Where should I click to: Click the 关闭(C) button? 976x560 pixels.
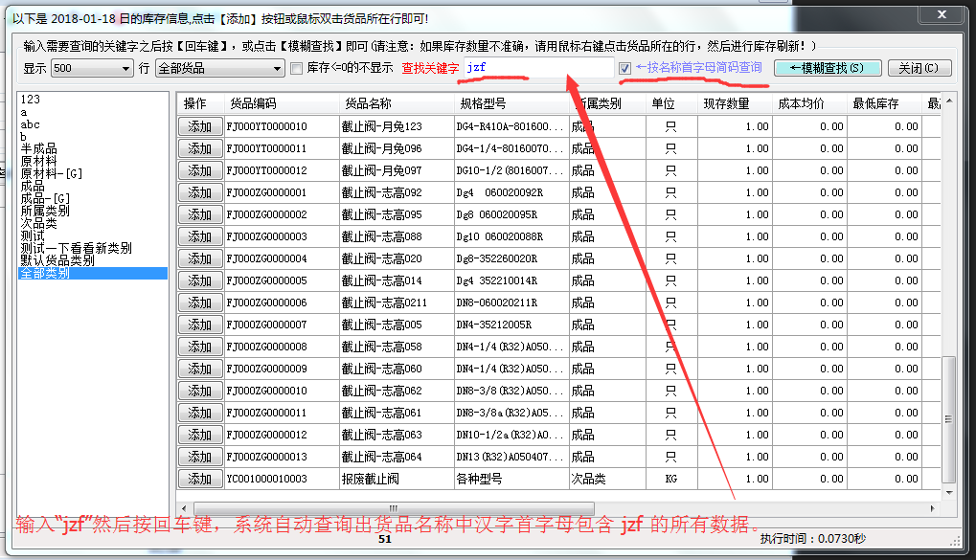pyautogui.click(x=919, y=68)
